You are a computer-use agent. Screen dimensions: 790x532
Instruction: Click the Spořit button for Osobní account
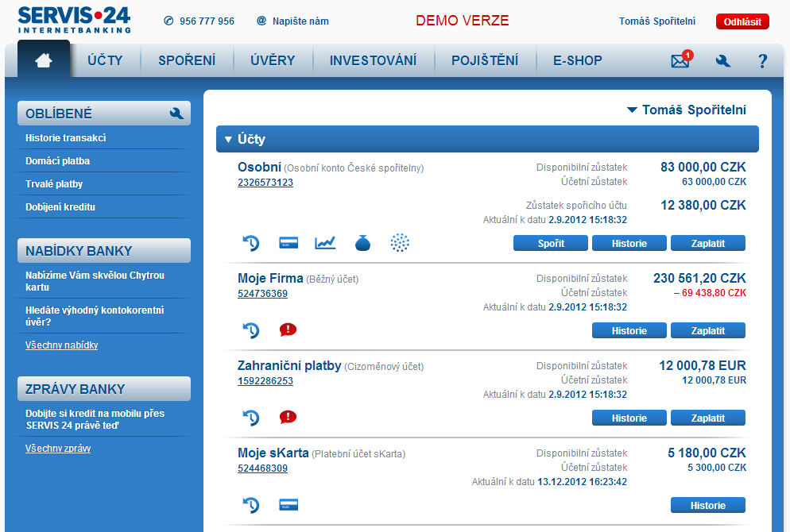[x=551, y=243]
